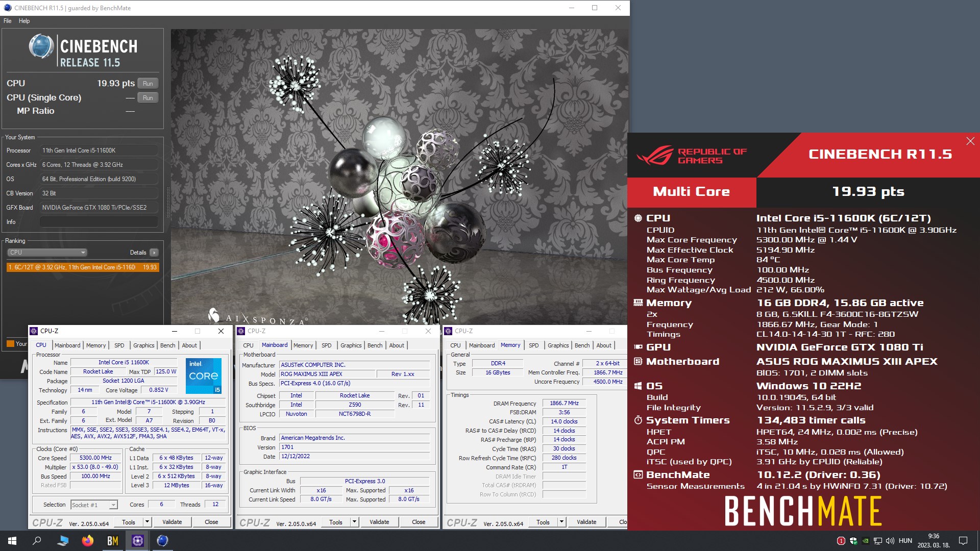Screen dimensions: 980x551
Task: Open network status tray icon
Action: (878, 541)
